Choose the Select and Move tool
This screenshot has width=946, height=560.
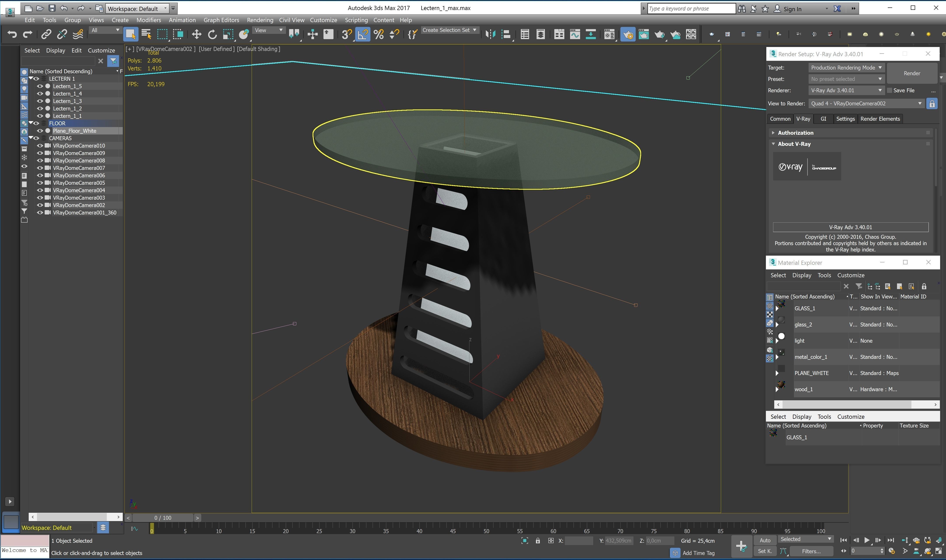[x=196, y=35]
